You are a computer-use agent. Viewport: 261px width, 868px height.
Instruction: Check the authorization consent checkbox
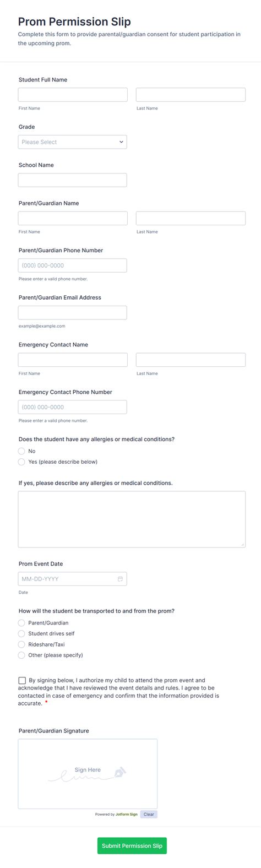[22, 681]
